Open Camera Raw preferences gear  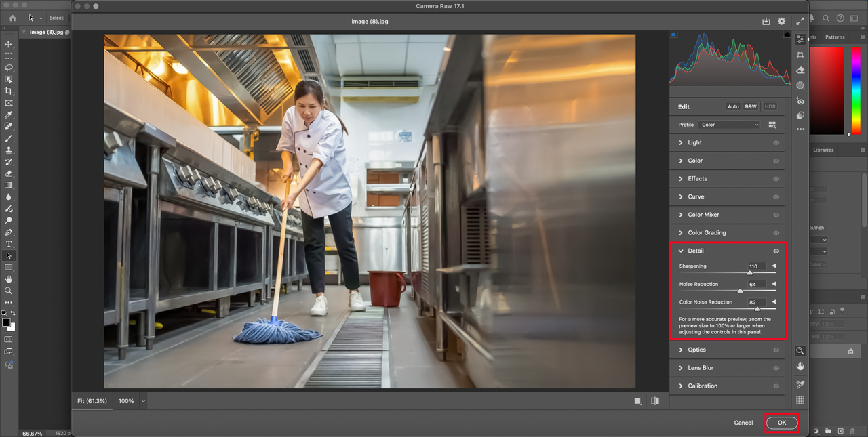(781, 22)
